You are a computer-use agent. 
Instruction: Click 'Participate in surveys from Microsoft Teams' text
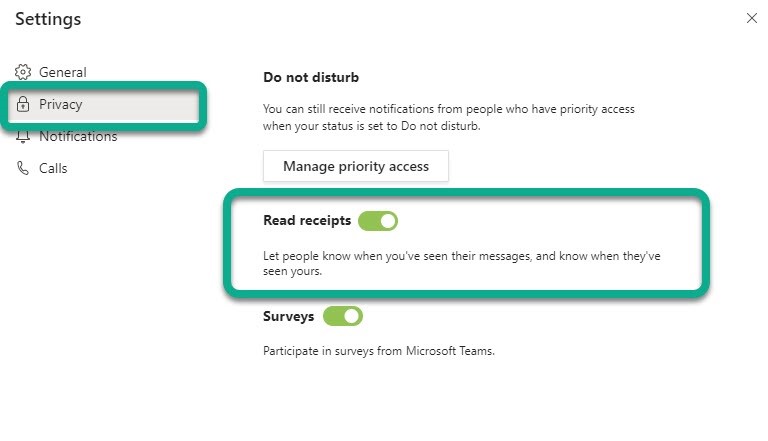[379, 351]
